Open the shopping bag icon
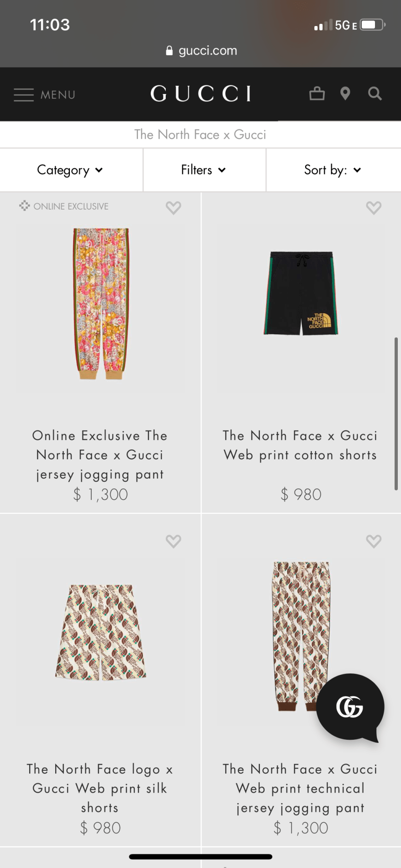This screenshot has width=401, height=868. [x=317, y=94]
